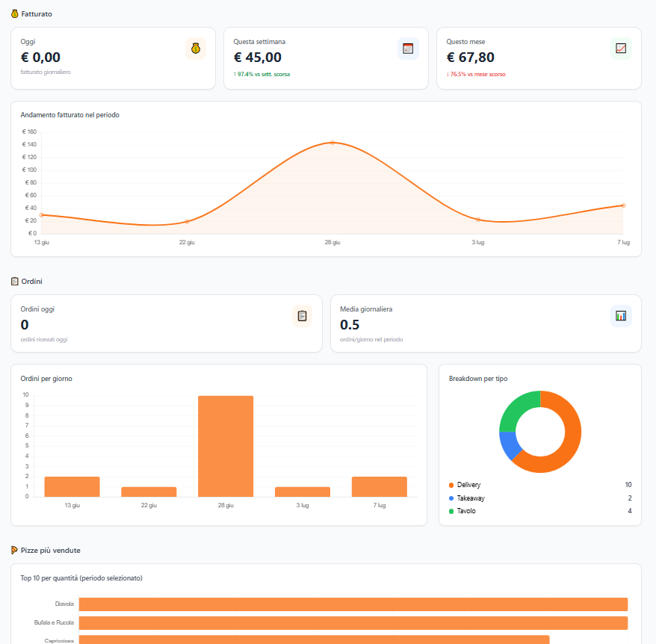Viewport: 656px width, 644px height.
Task: Click the Diavola label in Top 10 chart
Action: click(x=64, y=604)
